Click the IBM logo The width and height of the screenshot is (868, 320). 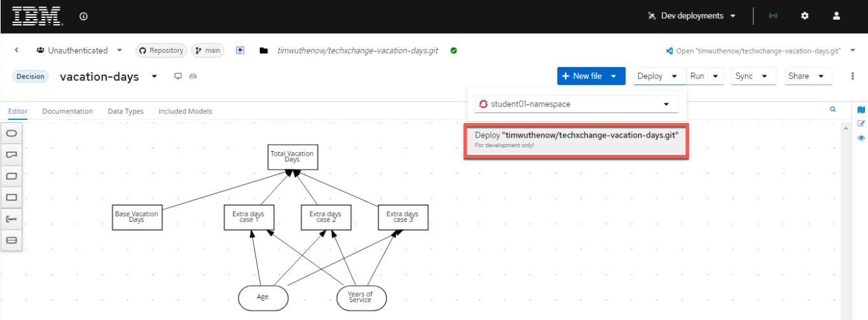coord(36,16)
